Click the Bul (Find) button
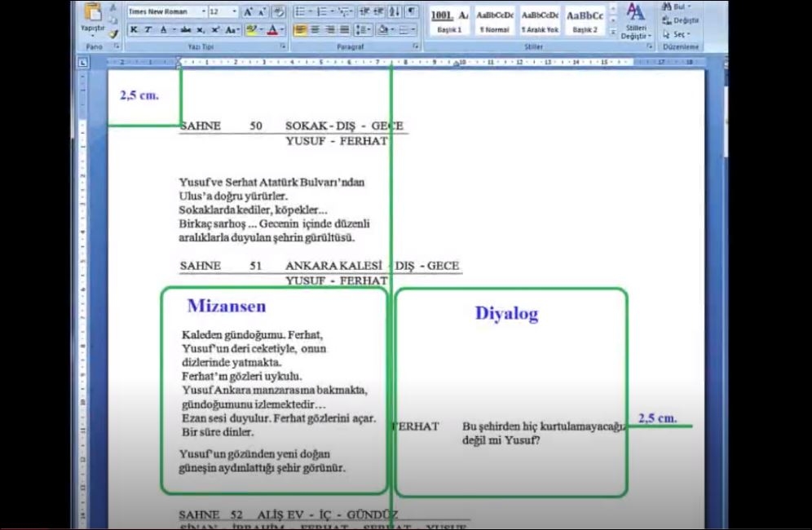This screenshot has width=812, height=530. 676,7
